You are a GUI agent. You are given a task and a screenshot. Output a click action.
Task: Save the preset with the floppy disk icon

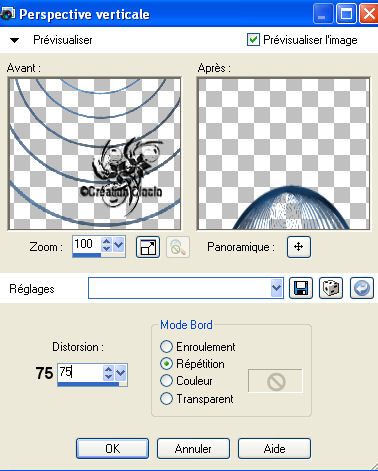(x=301, y=288)
